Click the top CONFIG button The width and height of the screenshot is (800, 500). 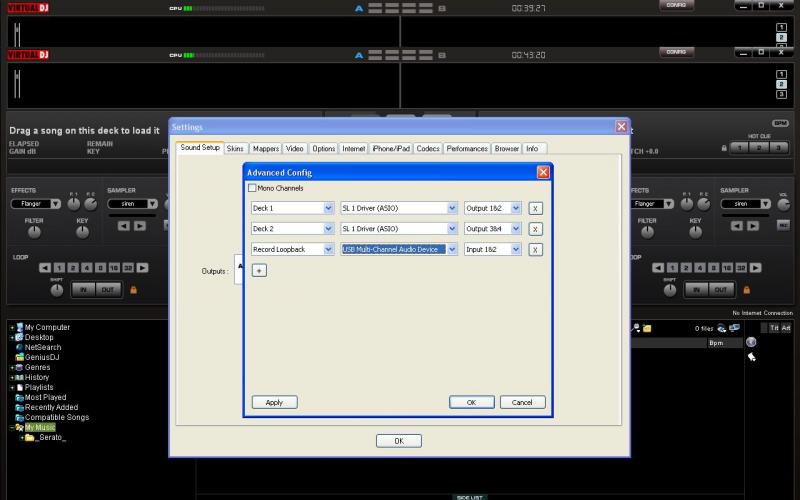point(676,5)
